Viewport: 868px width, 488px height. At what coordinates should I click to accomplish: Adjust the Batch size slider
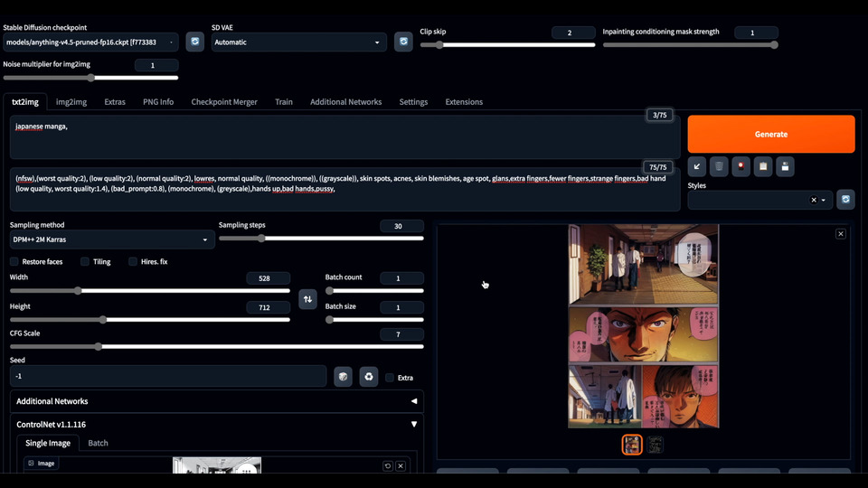click(374, 320)
